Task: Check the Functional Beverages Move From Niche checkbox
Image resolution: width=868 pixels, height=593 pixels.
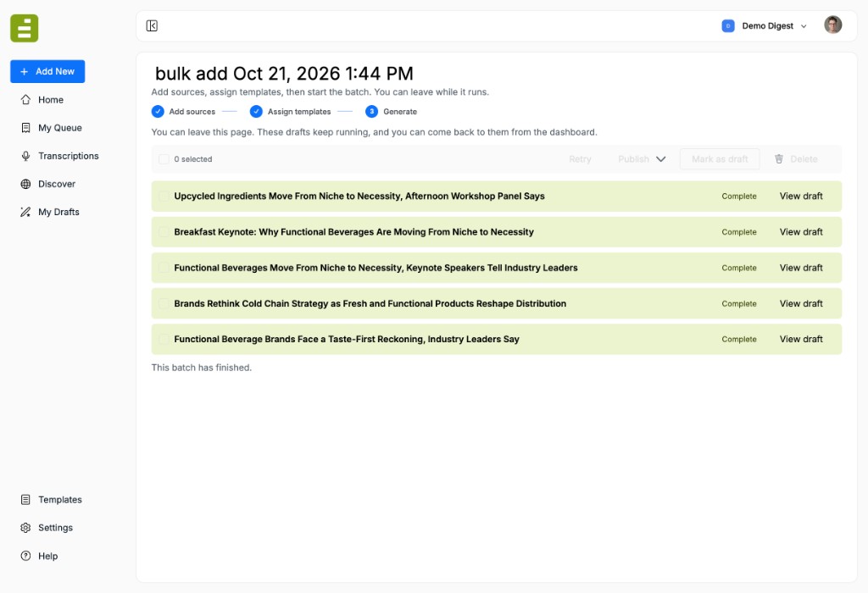Action: pyautogui.click(x=164, y=268)
